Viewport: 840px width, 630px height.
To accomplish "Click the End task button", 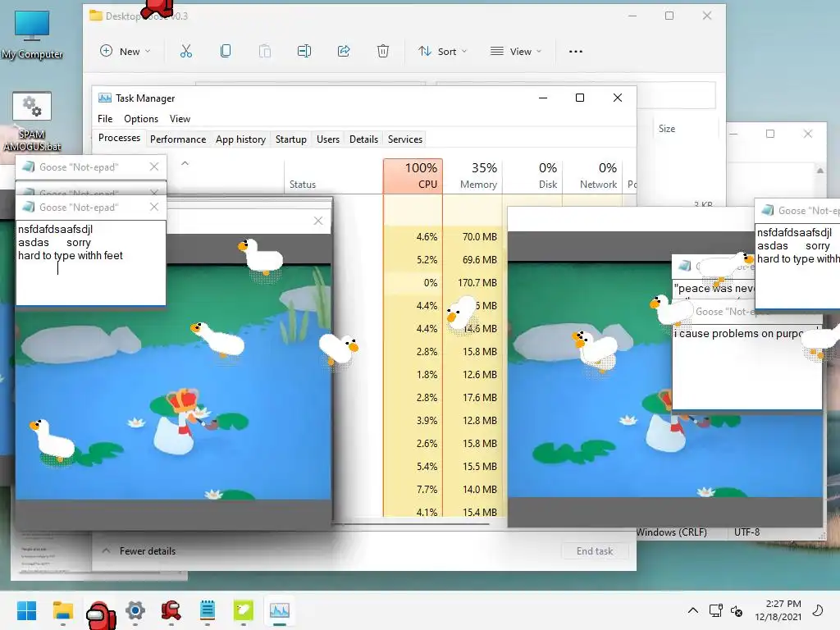I will point(595,550).
